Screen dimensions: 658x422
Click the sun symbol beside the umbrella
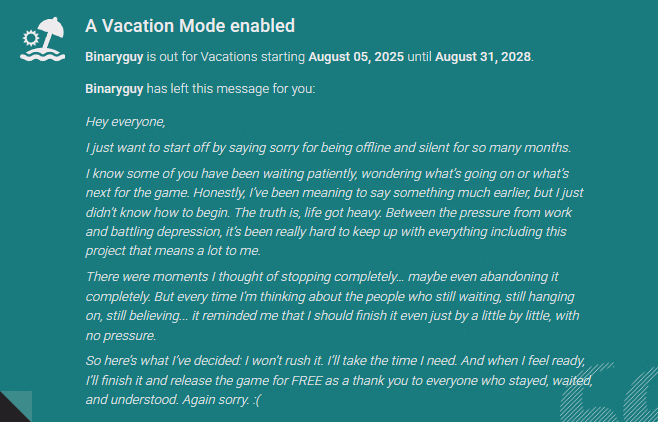pos(30,38)
